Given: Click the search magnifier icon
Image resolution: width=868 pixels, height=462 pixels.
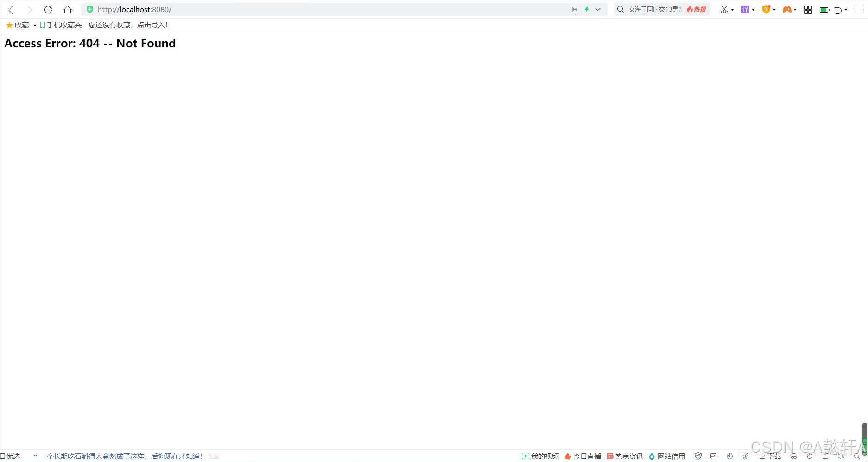Looking at the screenshot, I should [x=621, y=9].
